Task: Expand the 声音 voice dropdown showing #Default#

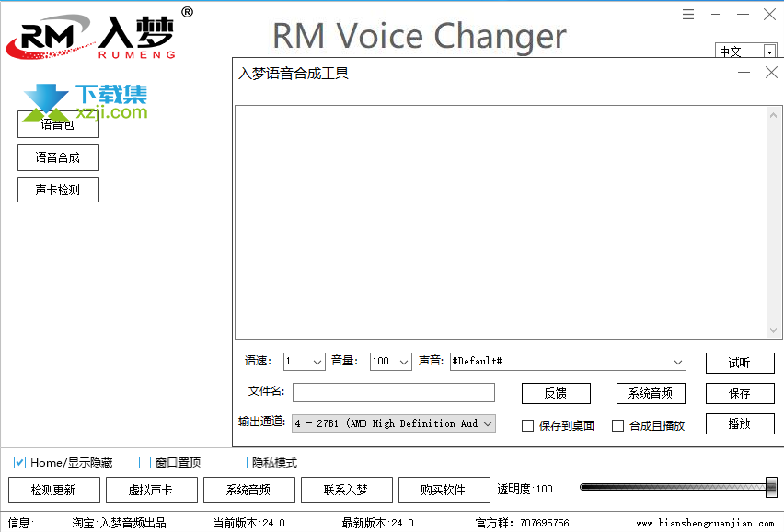Action: [x=678, y=362]
